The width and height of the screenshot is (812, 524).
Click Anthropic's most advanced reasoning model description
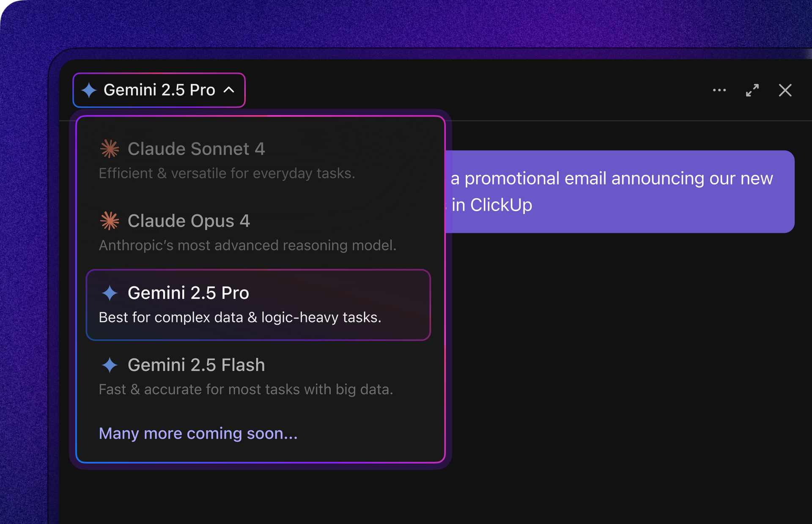click(247, 245)
